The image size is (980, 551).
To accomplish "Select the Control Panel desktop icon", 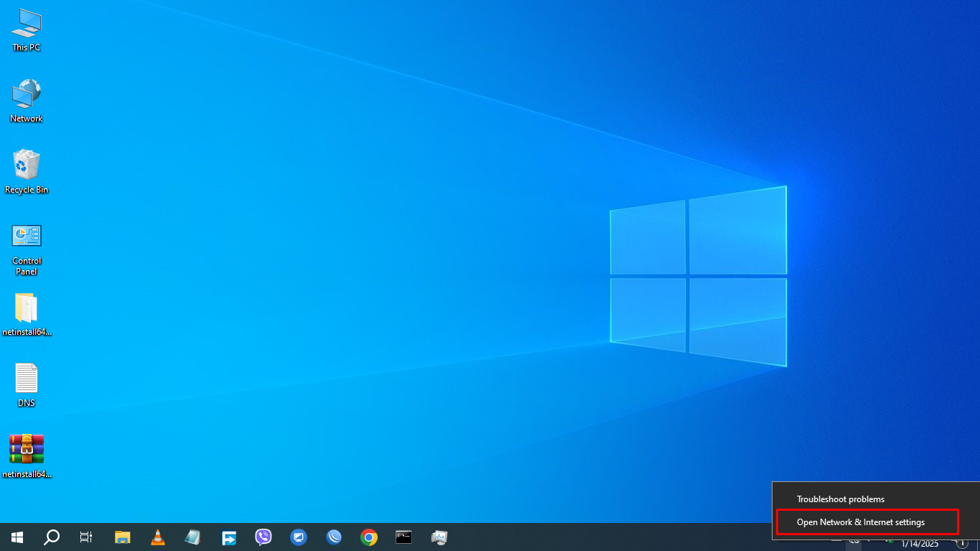I will pyautogui.click(x=27, y=249).
